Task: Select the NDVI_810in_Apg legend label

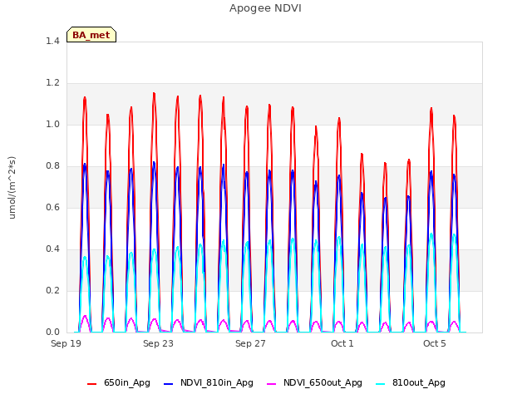Action: (x=217, y=382)
